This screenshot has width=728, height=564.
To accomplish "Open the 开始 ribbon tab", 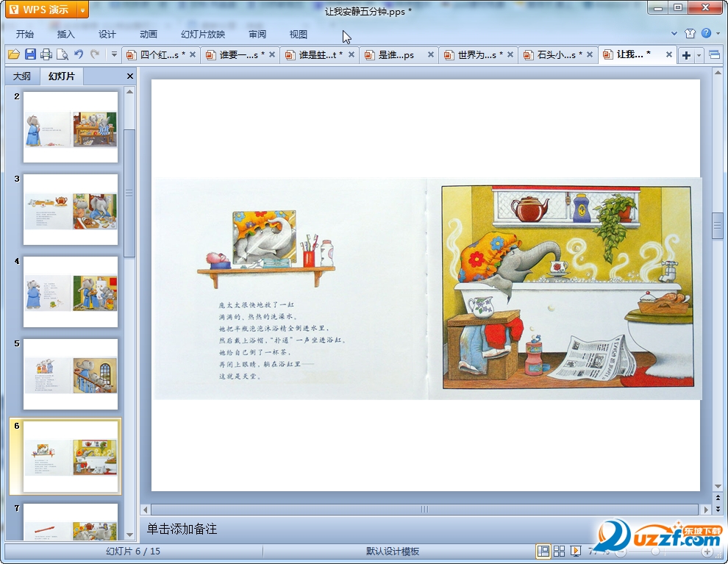I will pos(24,35).
